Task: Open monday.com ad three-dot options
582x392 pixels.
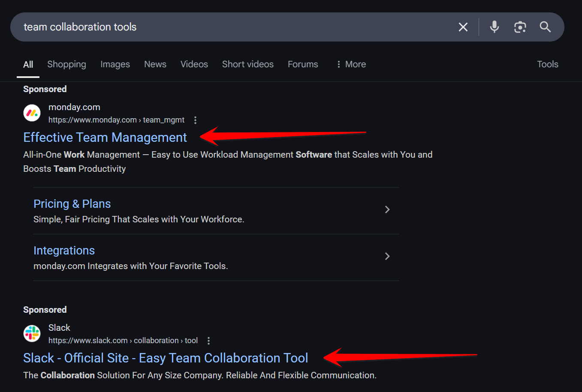Action: [195, 120]
